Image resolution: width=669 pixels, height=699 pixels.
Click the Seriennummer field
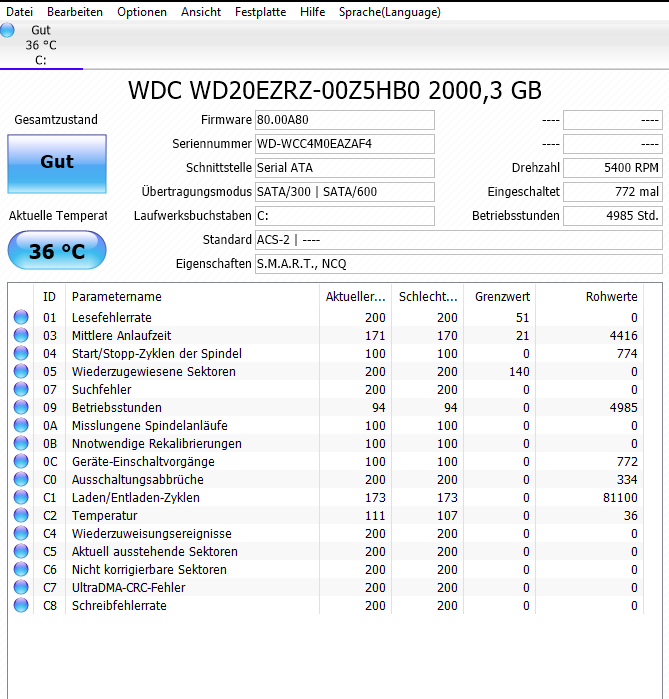(345, 144)
